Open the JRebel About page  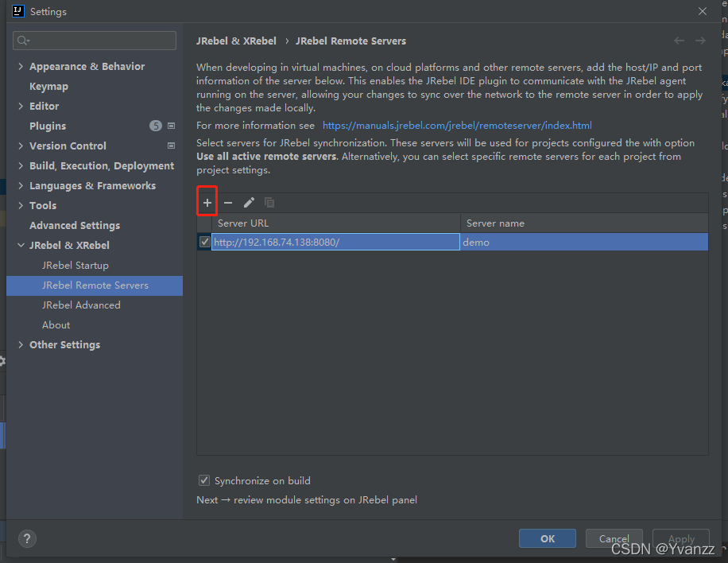(56, 325)
